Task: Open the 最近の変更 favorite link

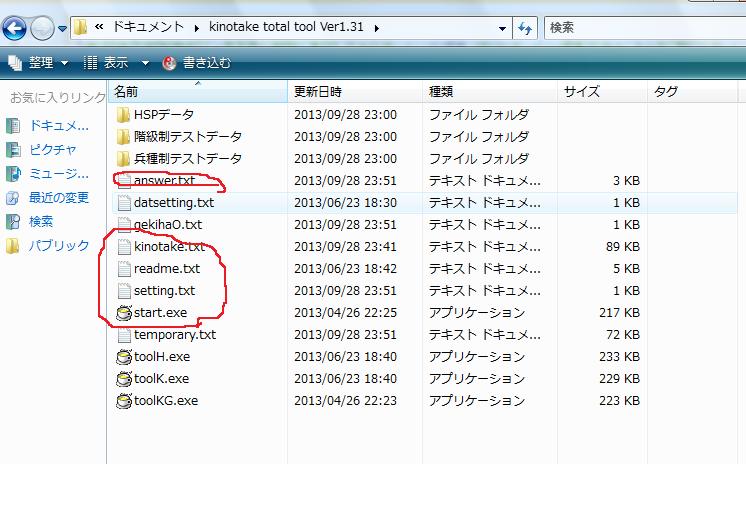Action: [59, 197]
